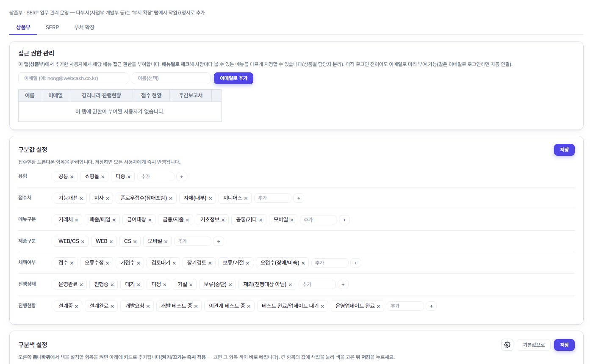Remove the 쇼핑몰 tag
The width and height of the screenshot is (593, 364).
[x=103, y=176]
